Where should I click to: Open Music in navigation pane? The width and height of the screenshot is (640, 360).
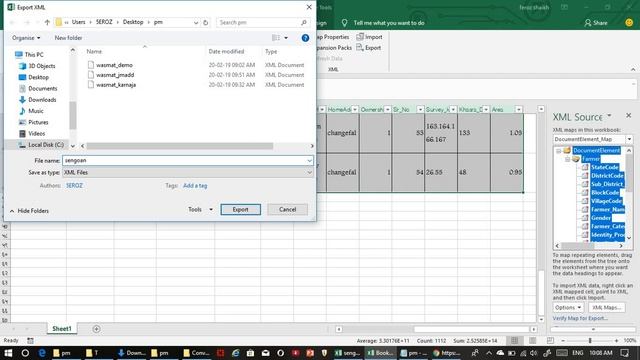click(31, 111)
